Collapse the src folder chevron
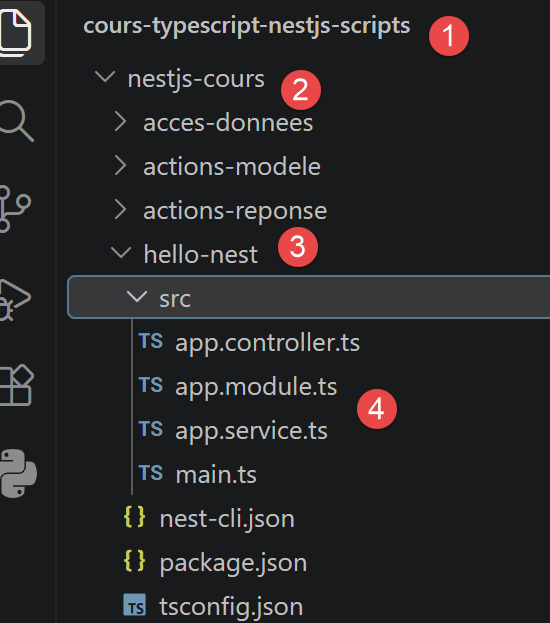Screen dimensions: 550x623 (x=136, y=296)
